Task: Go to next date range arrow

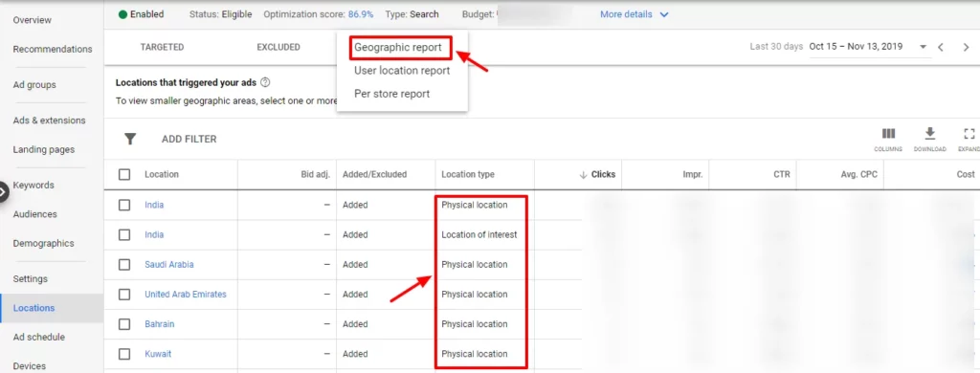Action: (966, 47)
